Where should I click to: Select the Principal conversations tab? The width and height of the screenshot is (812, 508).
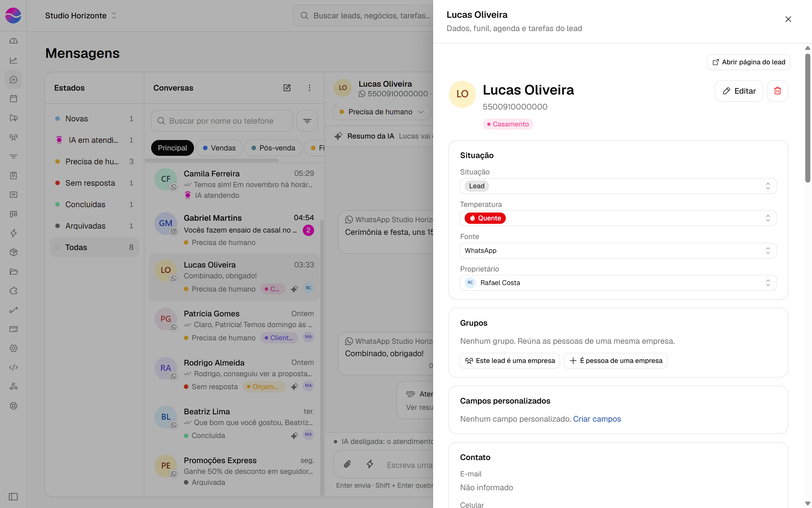[172, 148]
